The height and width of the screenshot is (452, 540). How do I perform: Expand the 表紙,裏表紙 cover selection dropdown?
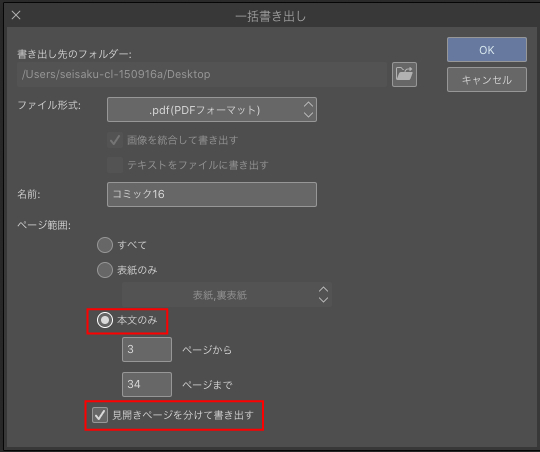(227, 295)
